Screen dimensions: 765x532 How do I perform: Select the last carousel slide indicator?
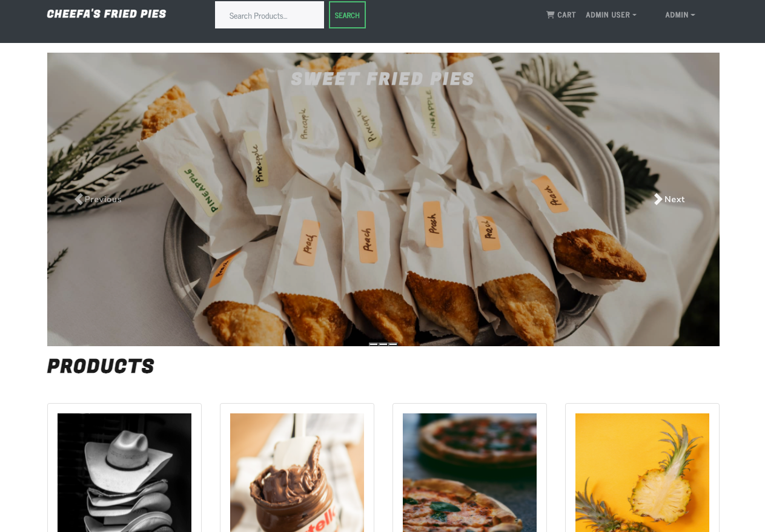pos(393,344)
